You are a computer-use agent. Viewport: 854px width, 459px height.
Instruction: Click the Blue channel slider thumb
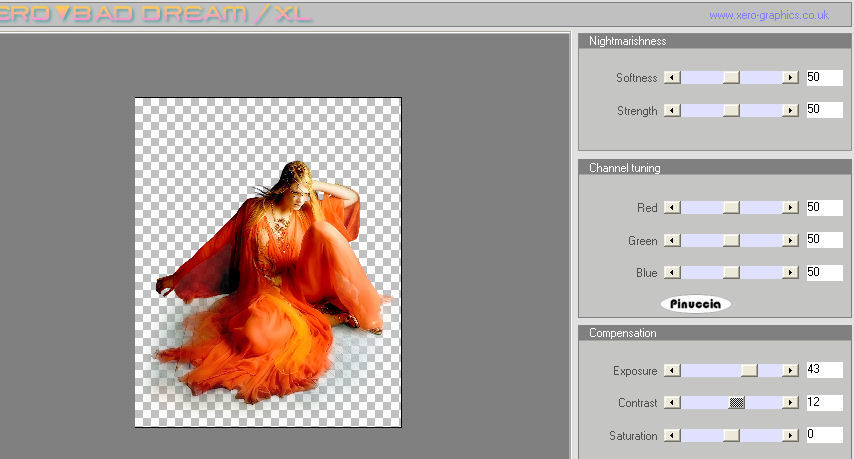click(x=731, y=272)
